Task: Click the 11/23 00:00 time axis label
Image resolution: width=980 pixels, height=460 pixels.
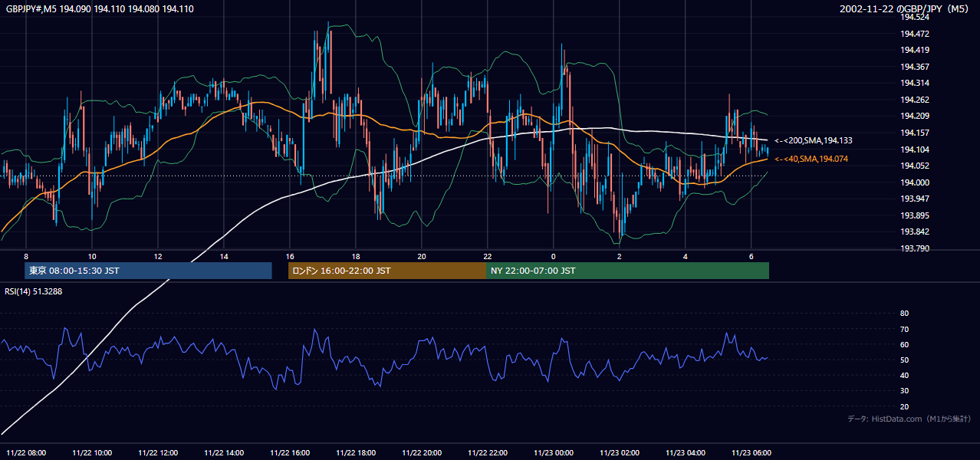Action: click(x=554, y=453)
